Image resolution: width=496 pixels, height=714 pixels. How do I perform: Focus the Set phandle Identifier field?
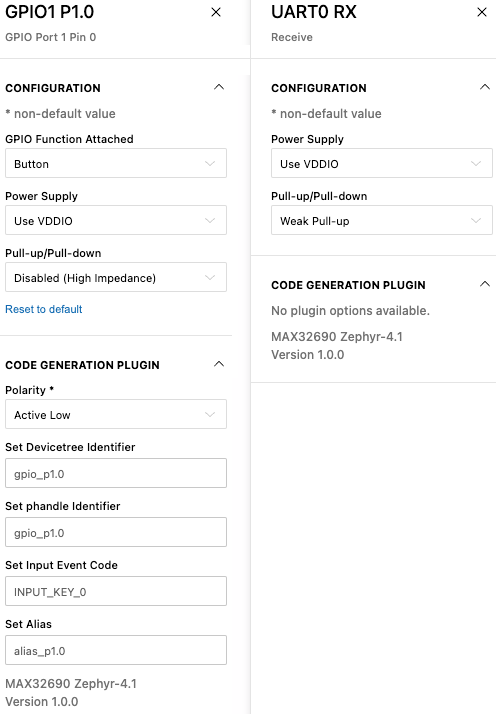pos(116,532)
